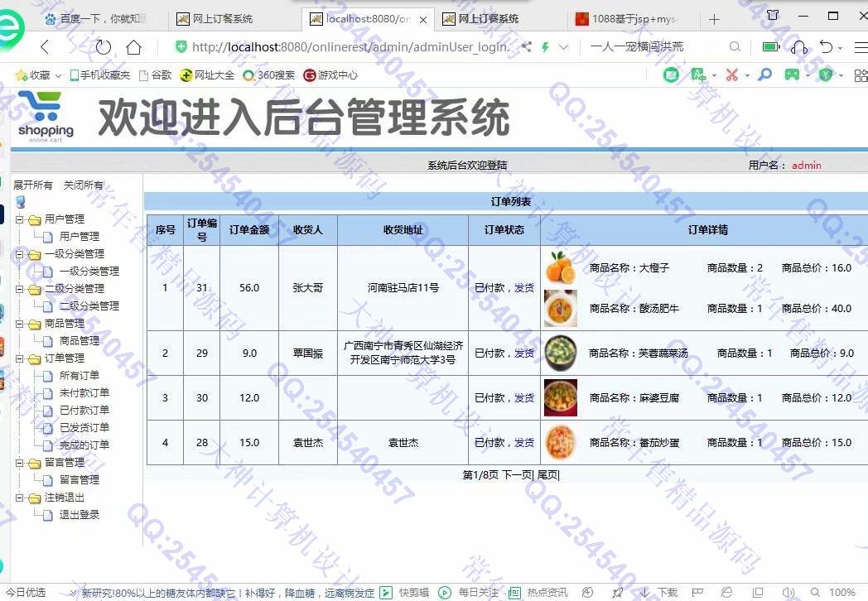
Task: Open the 网址大全 bookmark
Action: (208, 75)
